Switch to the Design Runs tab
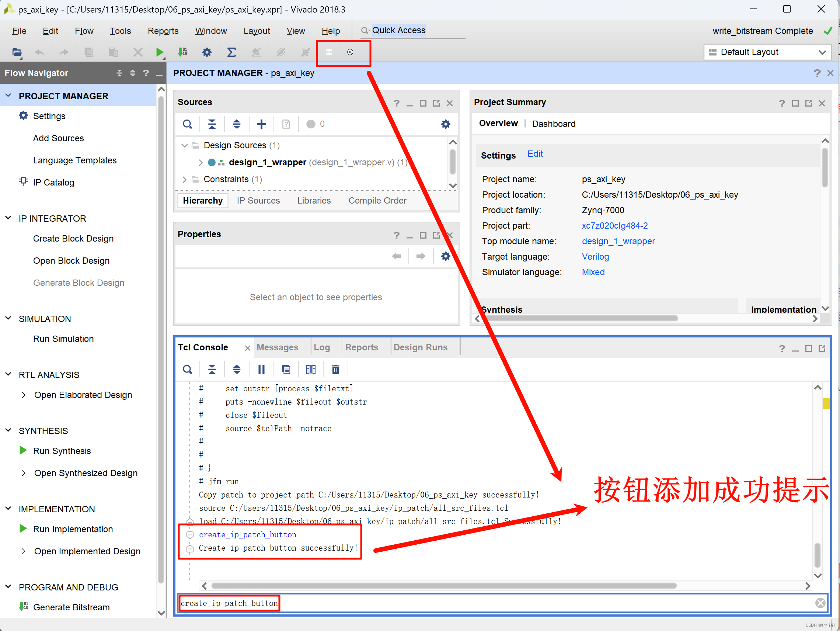 point(421,347)
